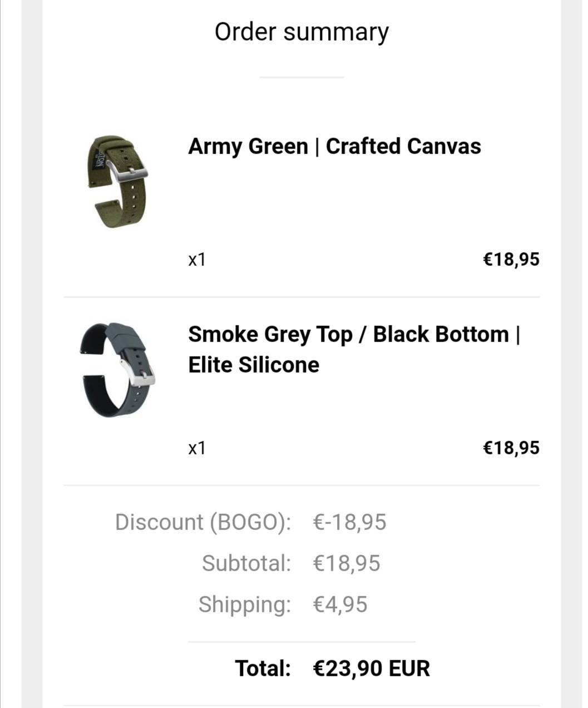
Task: Click the "Discount (BOGO):" label
Action: (203, 522)
